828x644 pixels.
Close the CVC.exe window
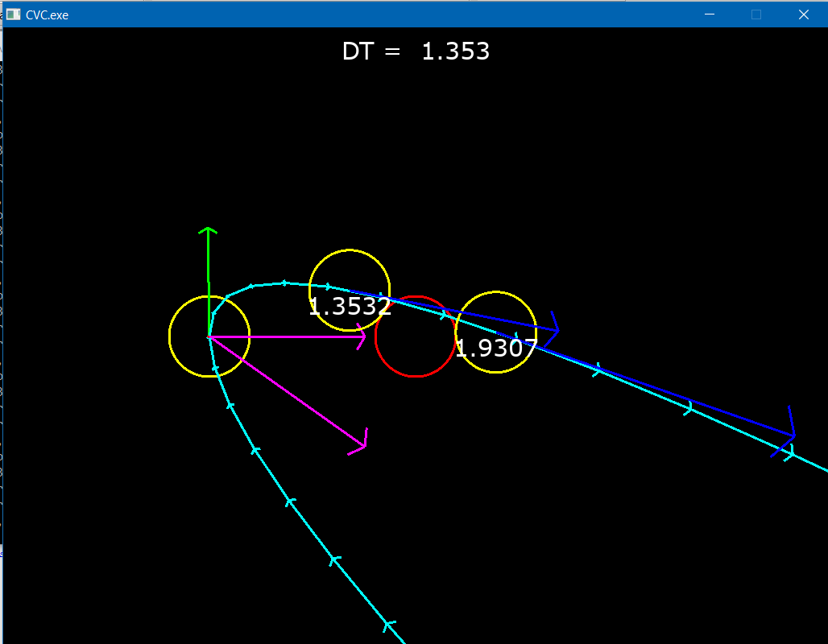[803, 14]
